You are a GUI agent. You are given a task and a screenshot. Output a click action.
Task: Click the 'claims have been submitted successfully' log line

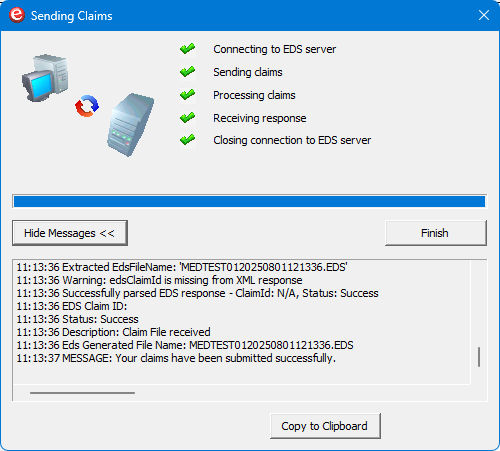tap(176, 358)
